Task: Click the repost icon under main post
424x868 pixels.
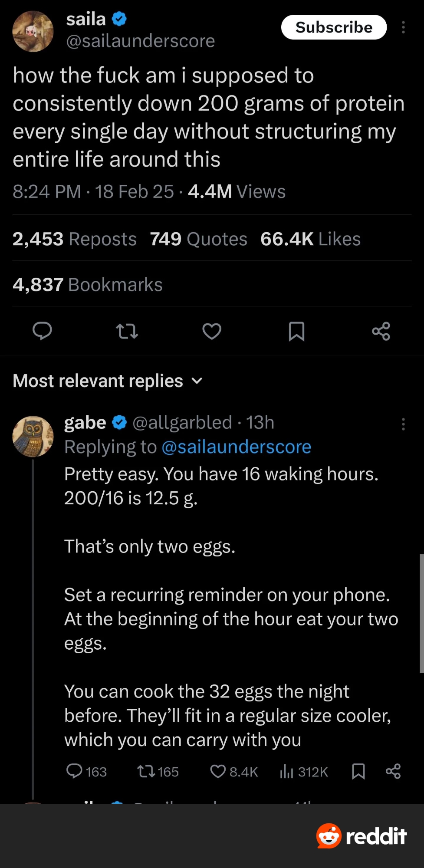Action: coord(127,331)
